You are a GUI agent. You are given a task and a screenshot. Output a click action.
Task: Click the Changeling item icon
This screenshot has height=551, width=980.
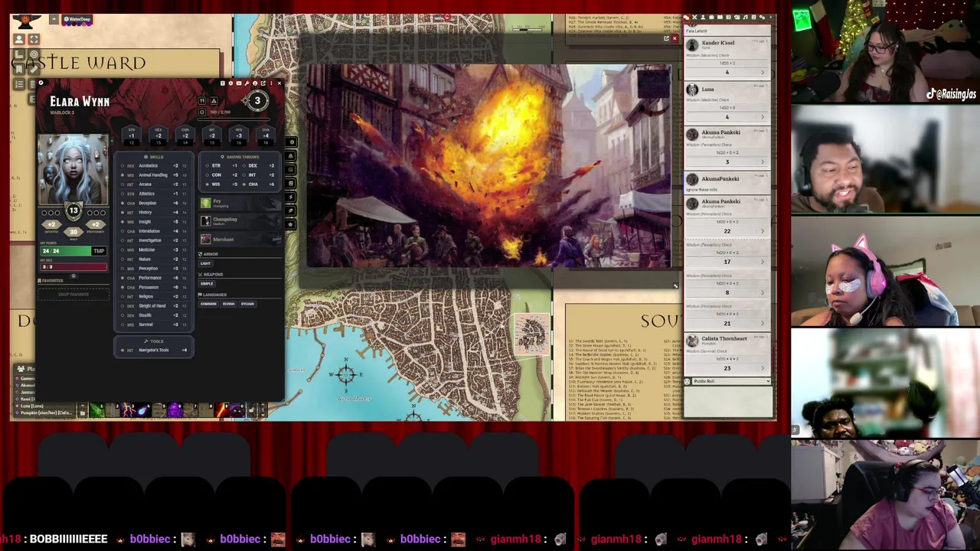(x=206, y=220)
